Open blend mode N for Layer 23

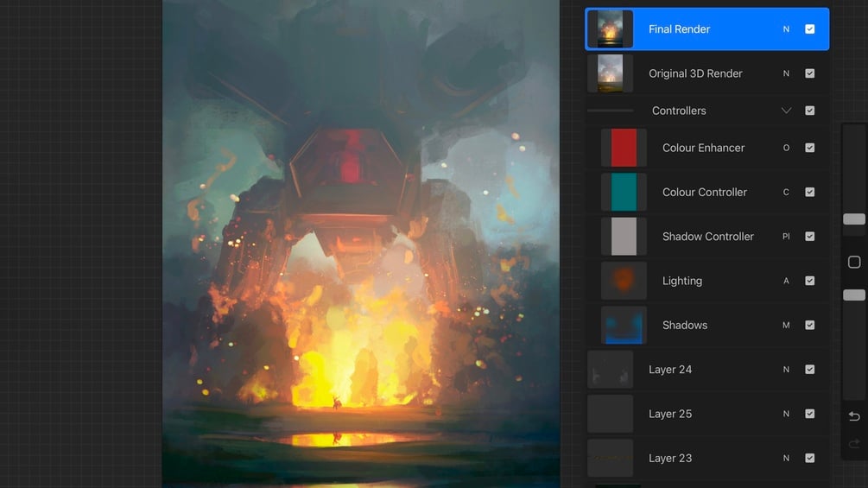pos(786,458)
